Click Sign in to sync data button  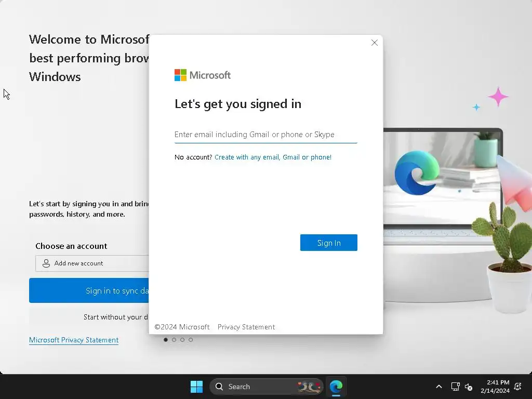point(89,290)
